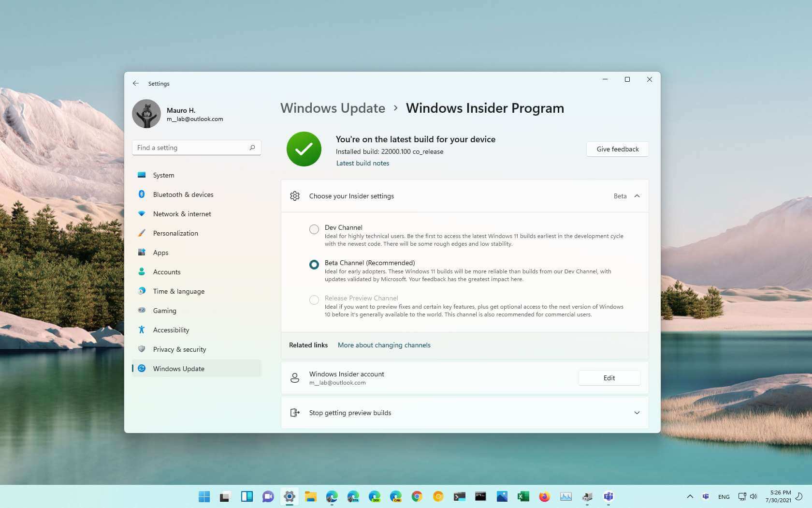Choose the Release Preview Channel
The height and width of the screenshot is (508, 812).
pos(314,300)
